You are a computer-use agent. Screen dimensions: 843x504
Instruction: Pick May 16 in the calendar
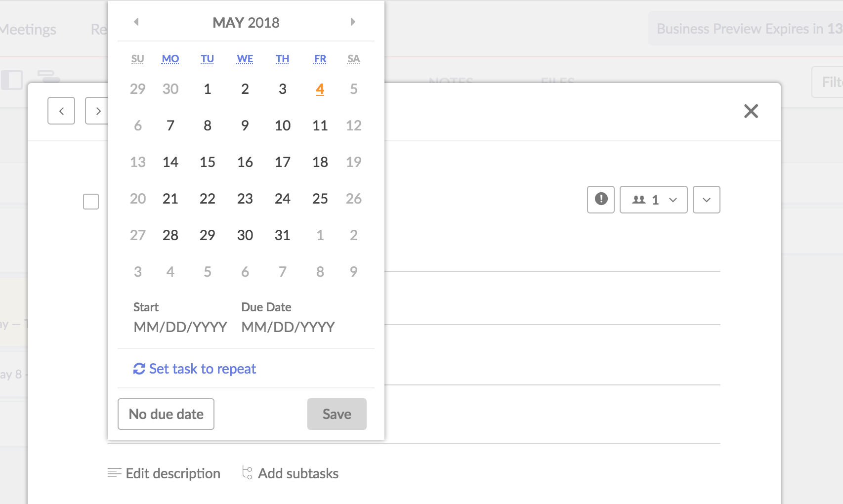click(245, 162)
